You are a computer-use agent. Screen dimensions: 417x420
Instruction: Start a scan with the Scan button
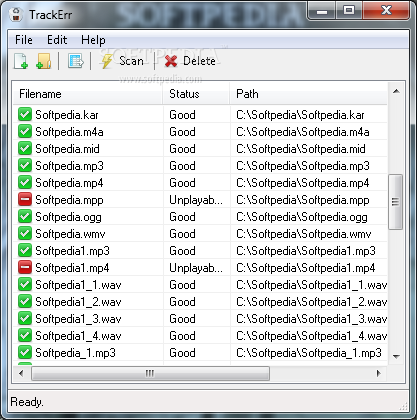122,61
